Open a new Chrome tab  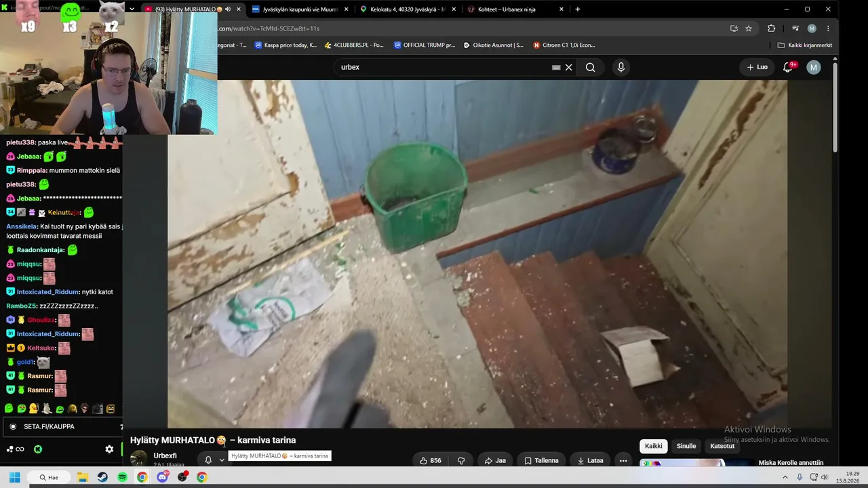click(578, 9)
